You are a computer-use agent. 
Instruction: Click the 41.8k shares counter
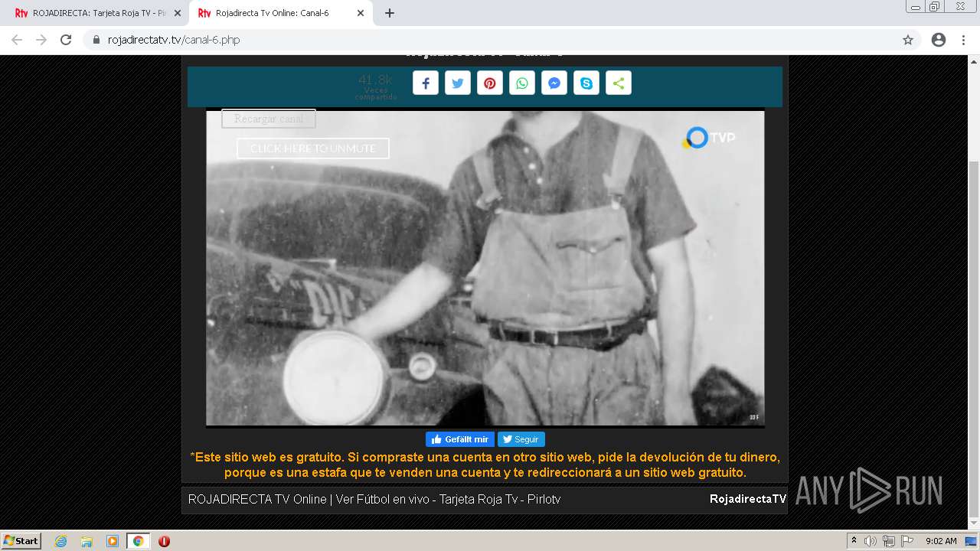(375, 80)
